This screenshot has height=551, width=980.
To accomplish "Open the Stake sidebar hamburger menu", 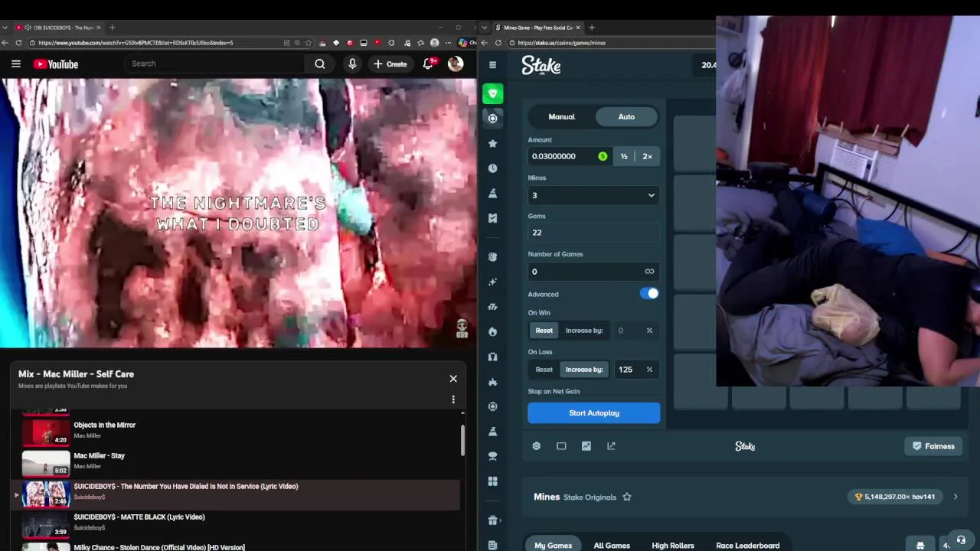I will click(493, 65).
